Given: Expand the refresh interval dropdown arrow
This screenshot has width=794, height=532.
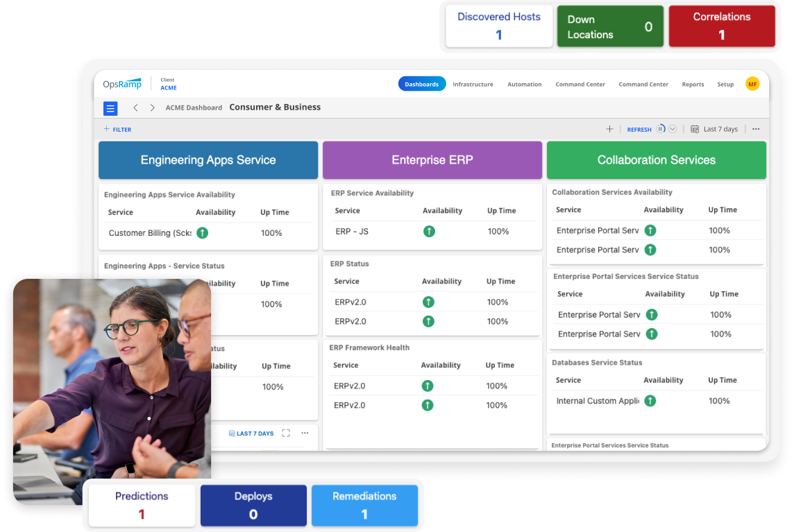Looking at the screenshot, I should click(673, 129).
